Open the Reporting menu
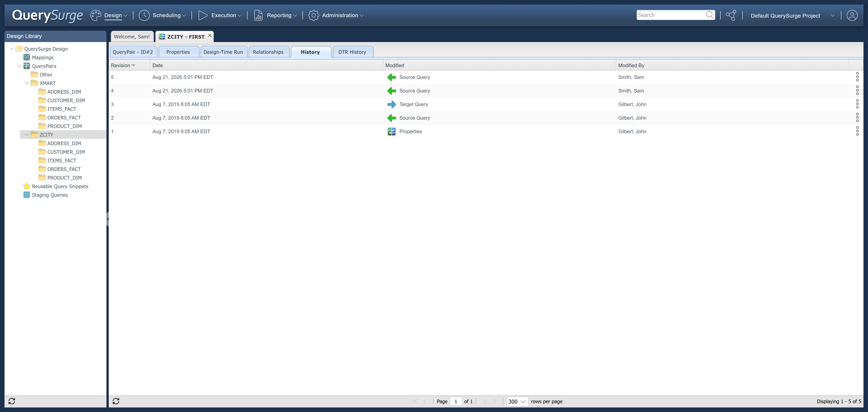The height and width of the screenshot is (412, 868). (282, 15)
